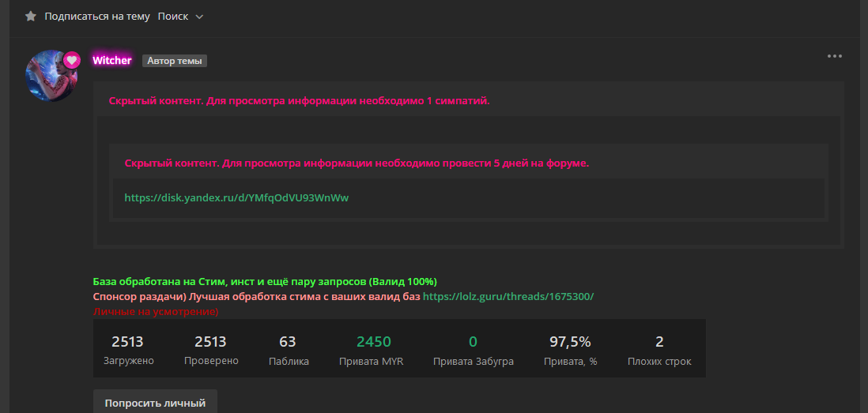Open Witcher's avatar picture

pos(51,77)
